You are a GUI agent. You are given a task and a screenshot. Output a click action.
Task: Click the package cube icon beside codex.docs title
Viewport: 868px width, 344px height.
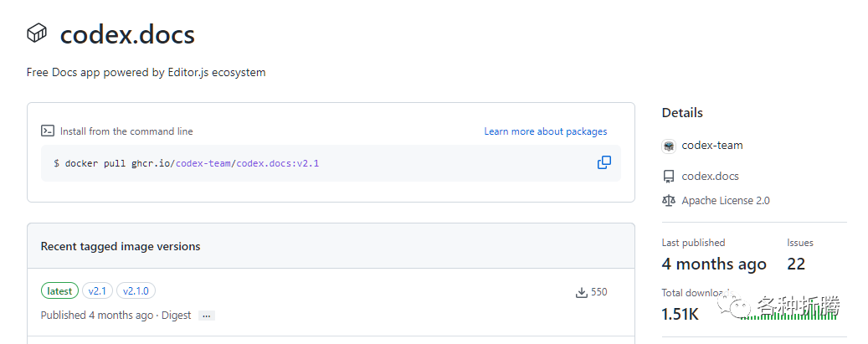click(x=37, y=33)
